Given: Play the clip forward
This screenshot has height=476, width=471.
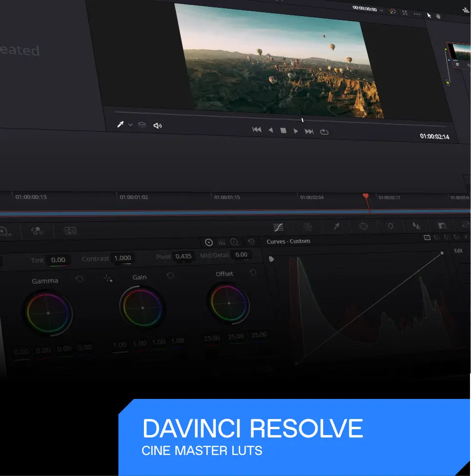Looking at the screenshot, I should coord(296,131).
